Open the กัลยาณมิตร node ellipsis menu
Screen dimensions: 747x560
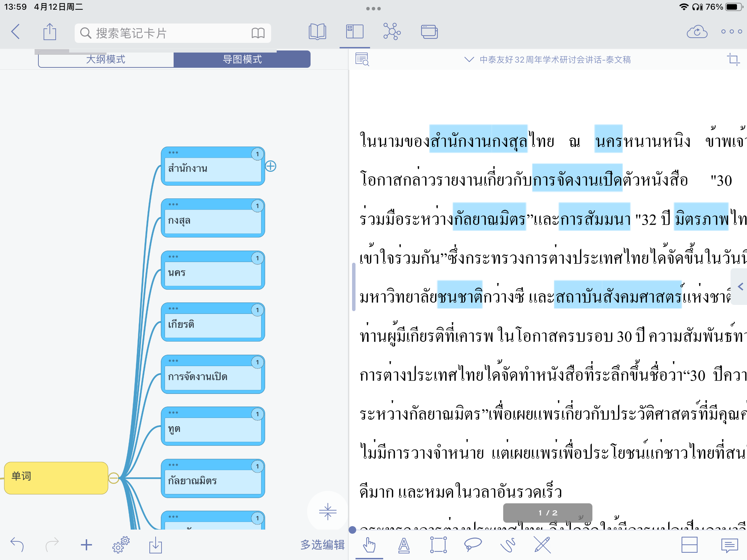click(x=173, y=465)
